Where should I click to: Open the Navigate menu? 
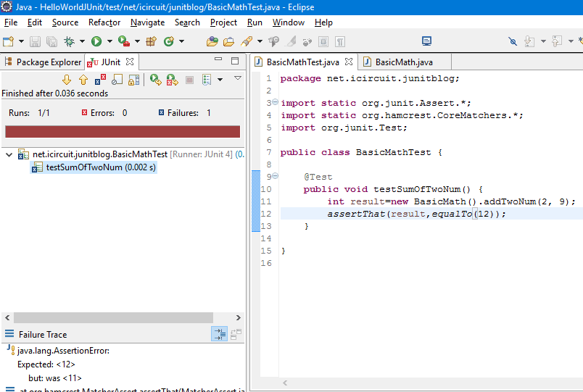[x=148, y=22]
